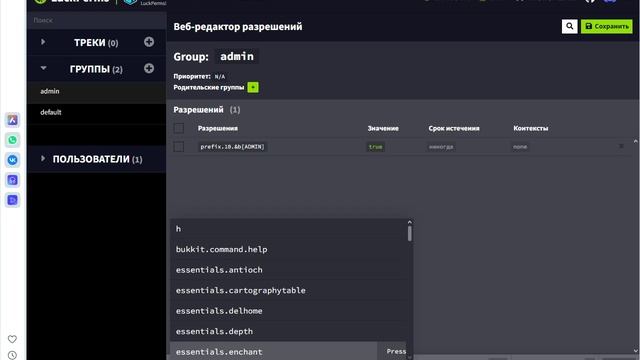Select the admin group in sidebar
This screenshot has height=360, width=640.
pyautogui.click(x=96, y=91)
